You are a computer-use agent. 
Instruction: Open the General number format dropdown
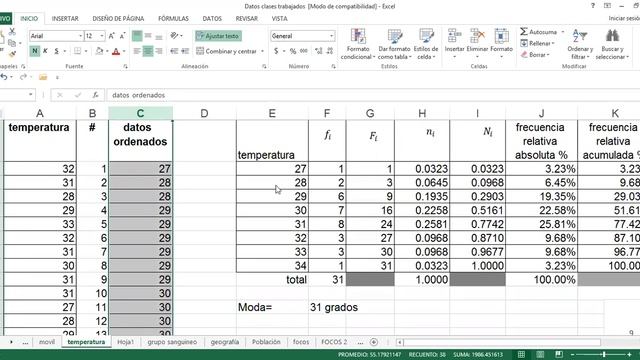click(x=331, y=36)
